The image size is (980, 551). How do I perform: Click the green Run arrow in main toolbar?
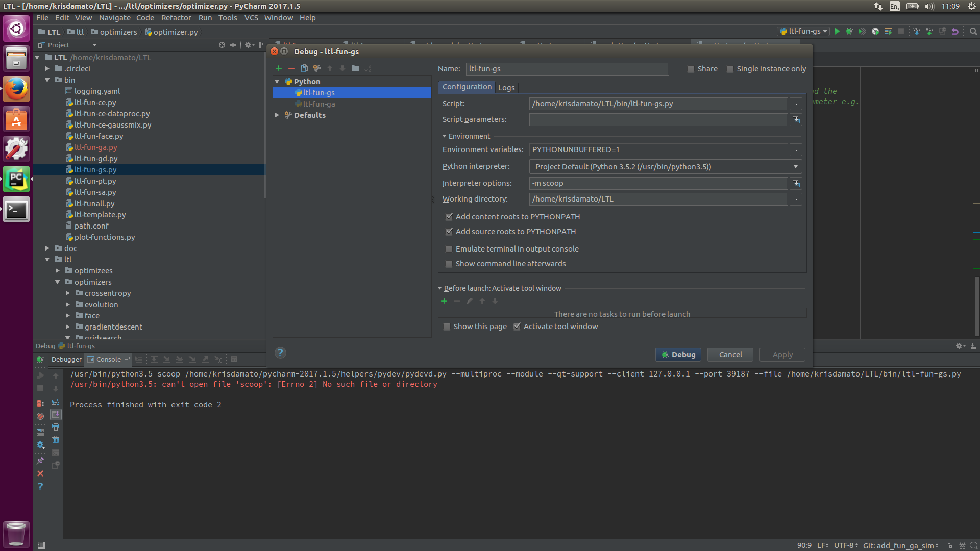click(x=837, y=31)
